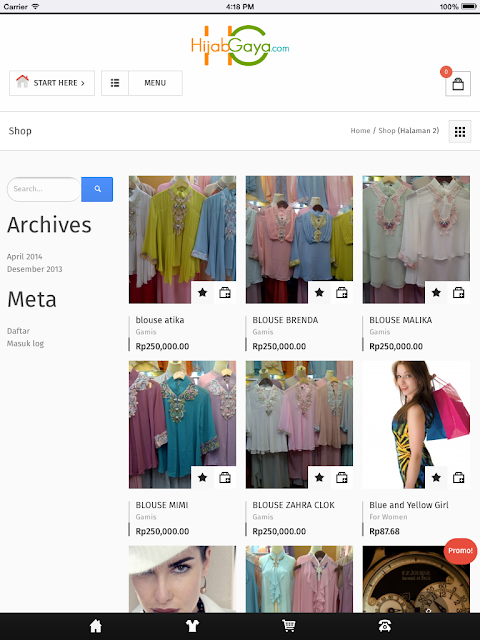Image resolution: width=480 pixels, height=640 pixels.
Task: Add BLOUSE BRENDA to cart icon
Action: [x=342, y=292]
